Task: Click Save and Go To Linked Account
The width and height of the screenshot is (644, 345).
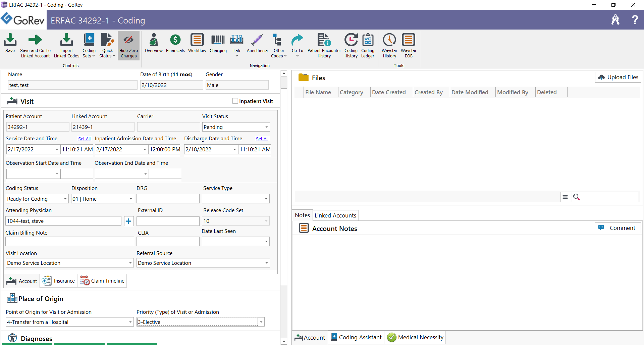Action: (35, 46)
